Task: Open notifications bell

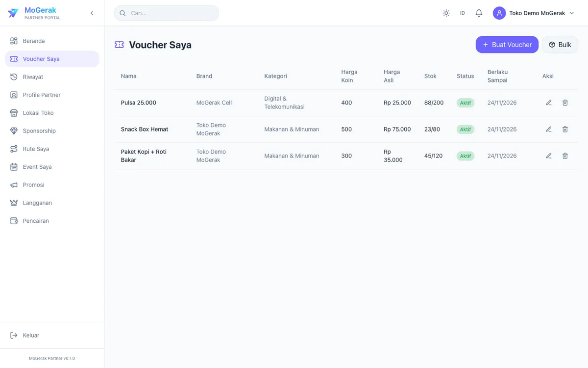Action: pyautogui.click(x=479, y=13)
